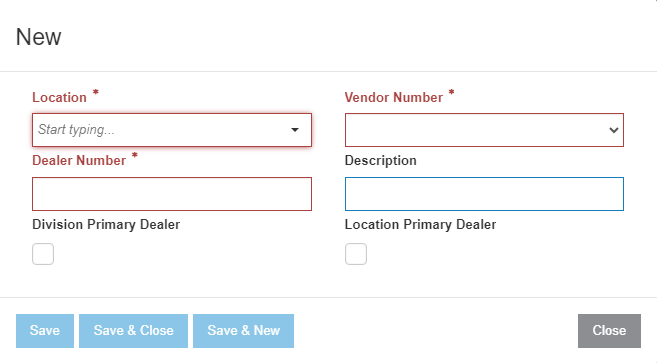
Task: Click the Location Primary Dealer label text
Action: click(x=420, y=225)
